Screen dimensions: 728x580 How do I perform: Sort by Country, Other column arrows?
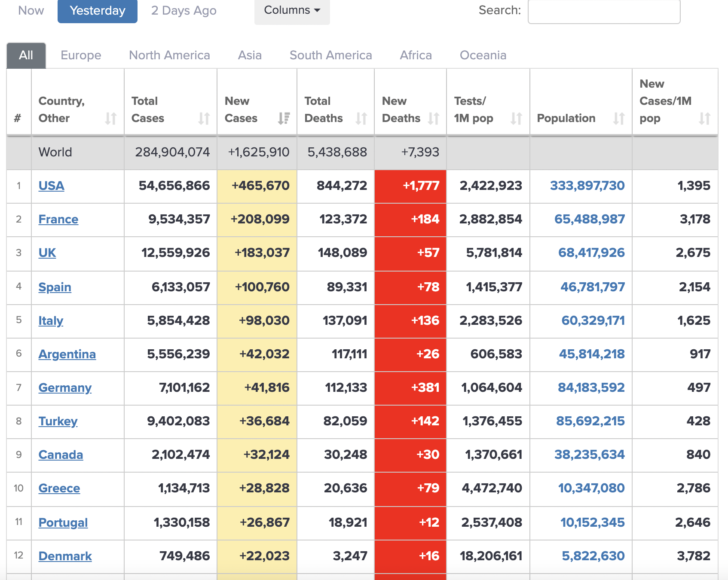(111, 118)
